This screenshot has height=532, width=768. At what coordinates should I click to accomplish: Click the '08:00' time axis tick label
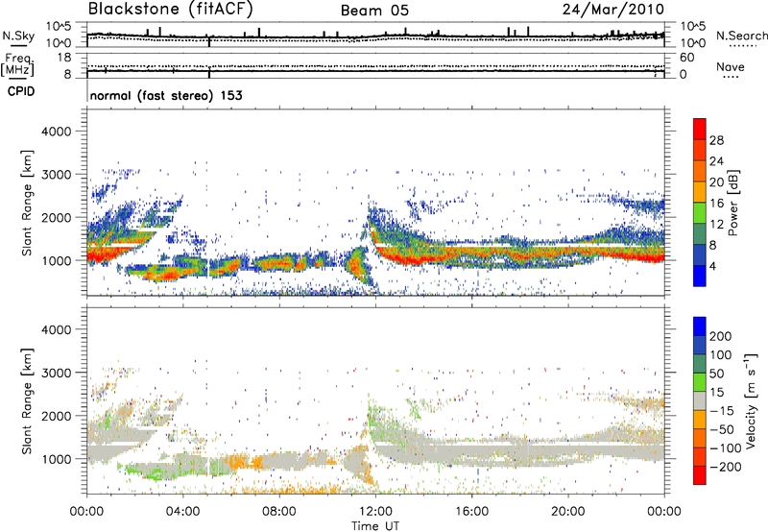(x=279, y=512)
